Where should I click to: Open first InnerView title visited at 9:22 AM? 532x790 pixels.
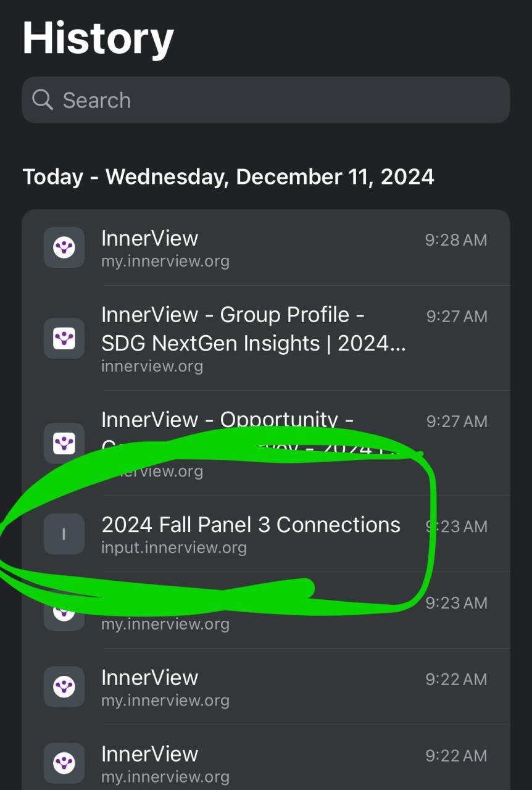coord(150,678)
